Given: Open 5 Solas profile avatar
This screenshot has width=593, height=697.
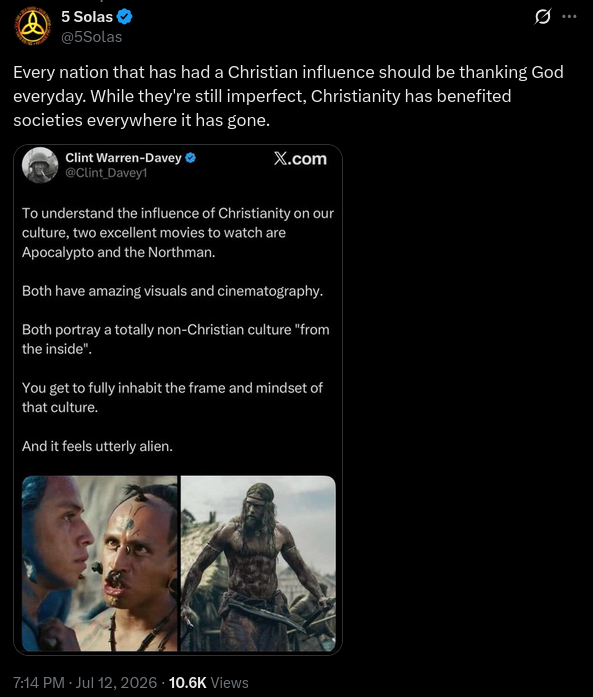Looking at the screenshot, I should pos(33,26).
